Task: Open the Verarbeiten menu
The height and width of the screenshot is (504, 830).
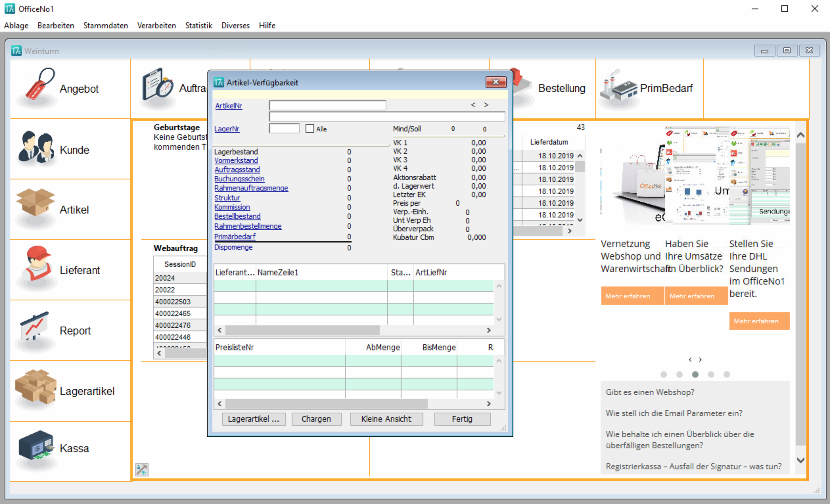Action: tap(156, 26)
